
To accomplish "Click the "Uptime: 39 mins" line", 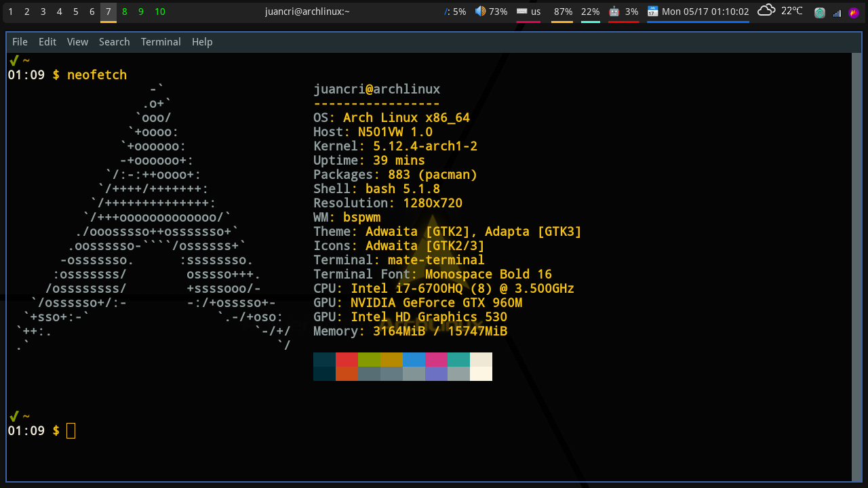I will tap(370, 160).
